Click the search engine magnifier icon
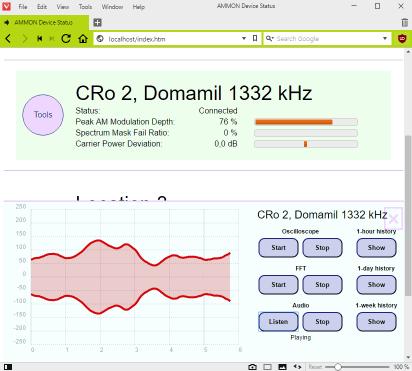 click(269, 39)
